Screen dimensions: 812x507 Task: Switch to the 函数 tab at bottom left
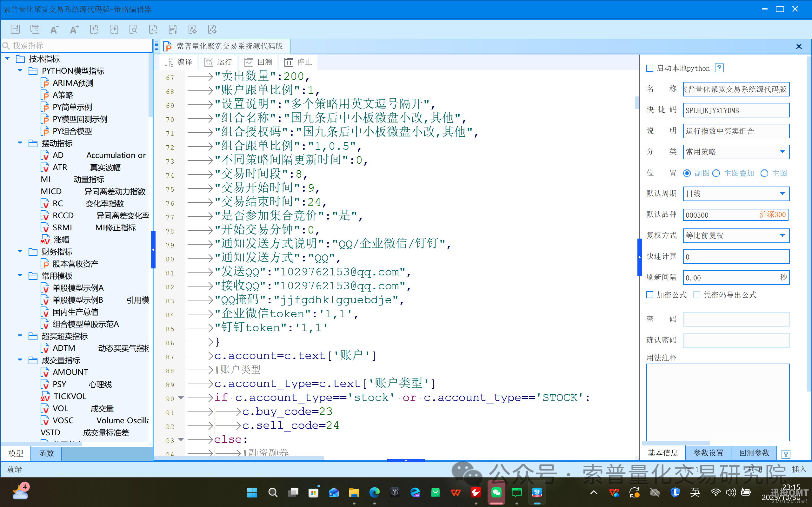pos(46,453)
